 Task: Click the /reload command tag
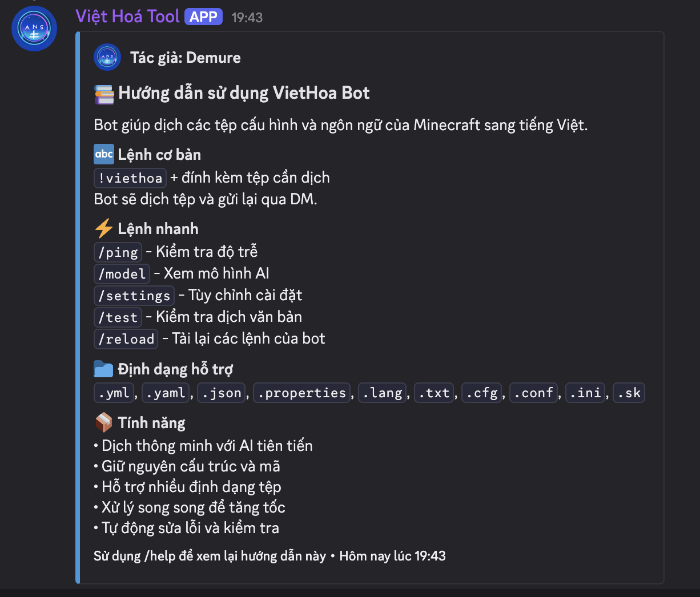126,338
